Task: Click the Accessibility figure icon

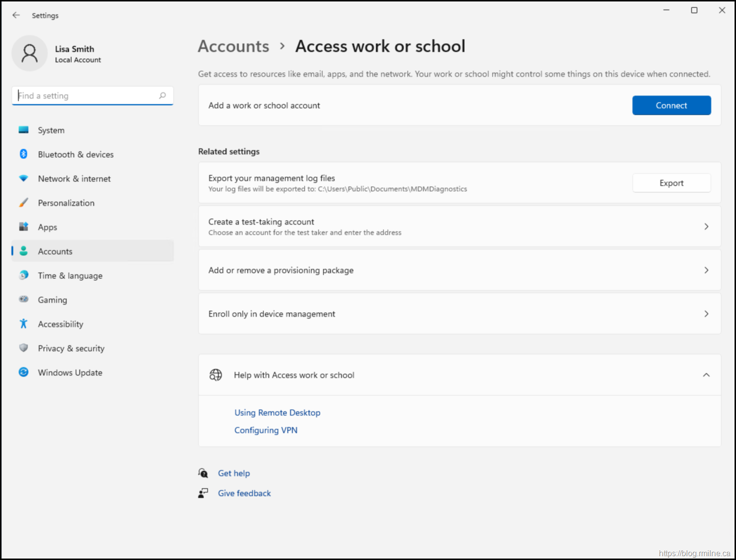Action: coord(23,324)
